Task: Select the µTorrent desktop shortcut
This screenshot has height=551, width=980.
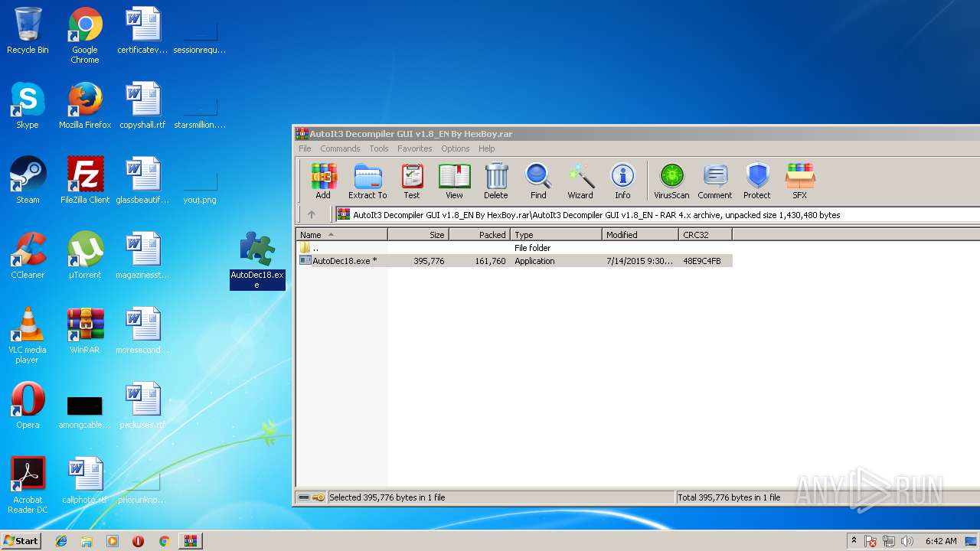Action: (x=85, y=256)
